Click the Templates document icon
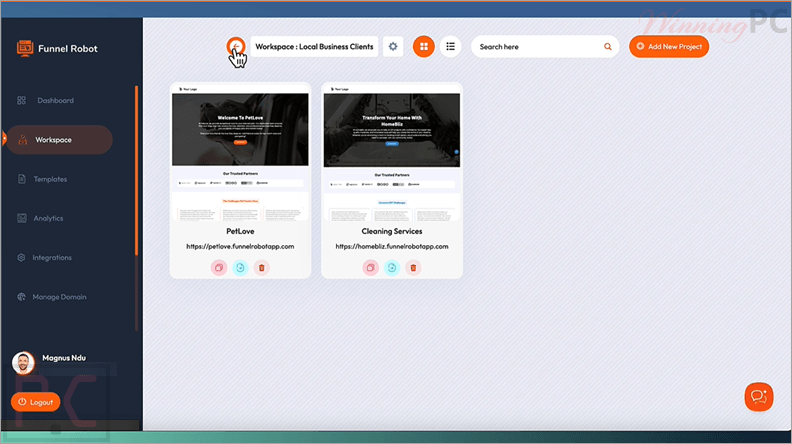 (x=21, y=179)
